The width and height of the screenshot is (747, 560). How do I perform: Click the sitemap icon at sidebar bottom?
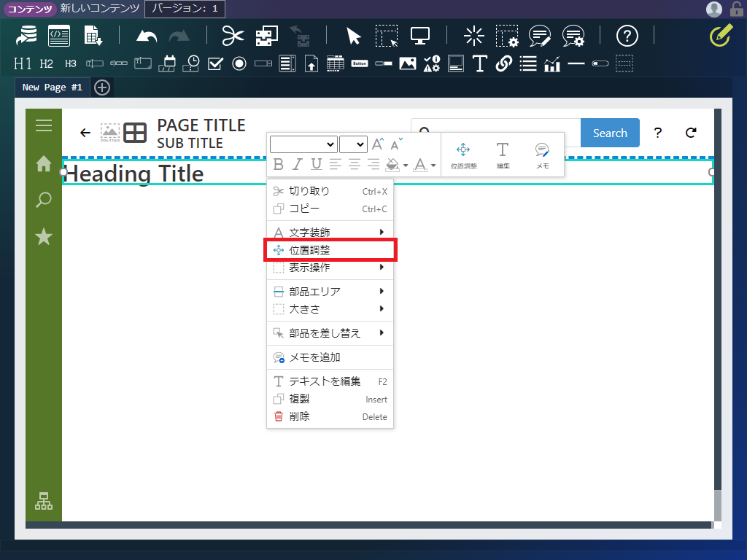tap(44, 501)
